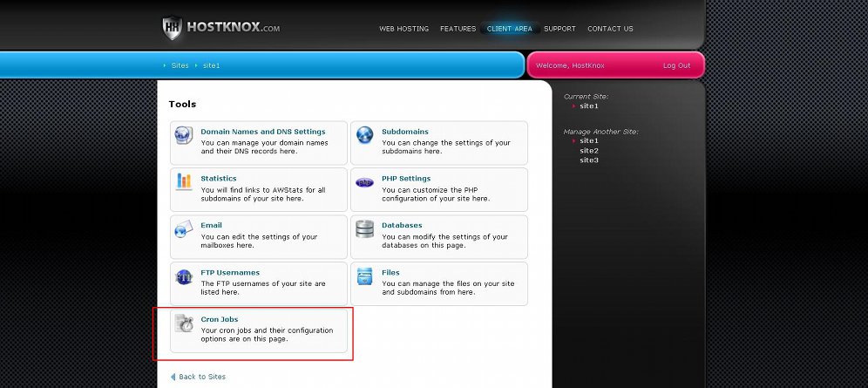The image size is (868, 388).
Task: Click the HostKnox shield logo
Action: pyautogui.click(x=173, y=29)
